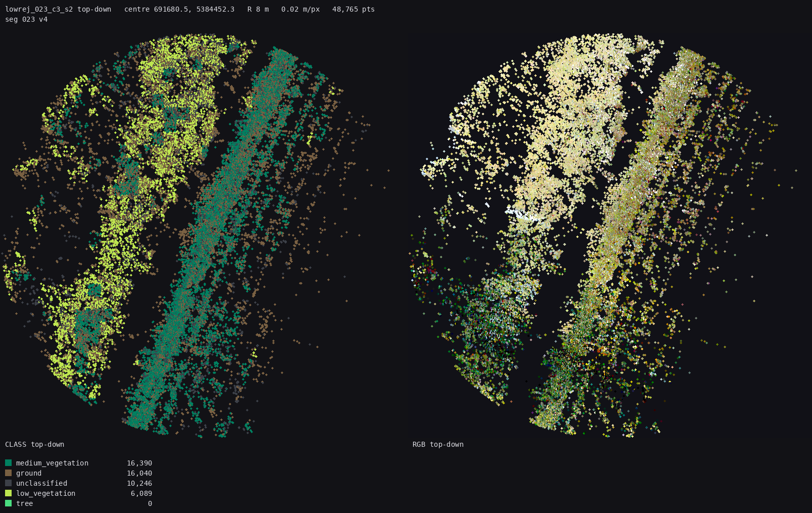Click the unclassified color swatch
Screen dimensions: 812x513
point(8,483)
